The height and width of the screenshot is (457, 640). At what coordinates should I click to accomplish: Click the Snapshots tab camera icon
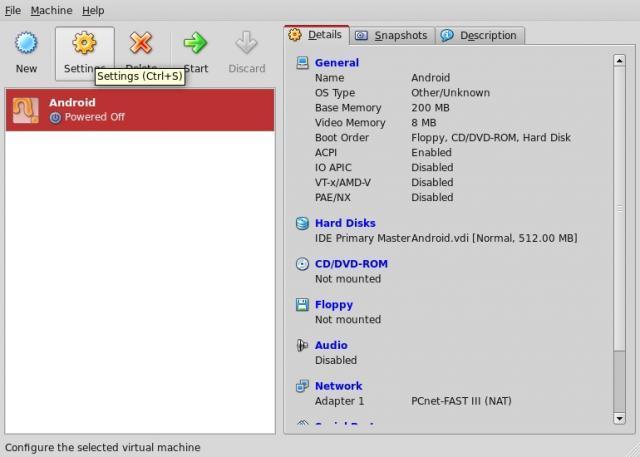(361, 35)
